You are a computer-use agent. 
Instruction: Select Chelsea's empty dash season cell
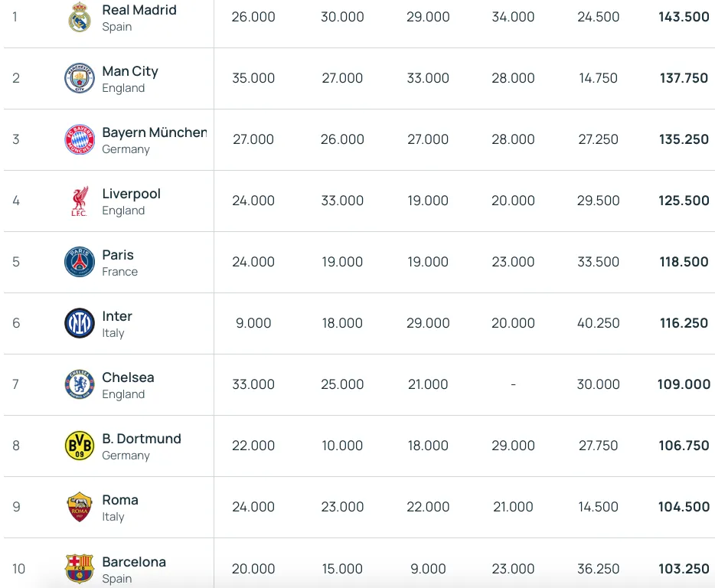point(513,384)
